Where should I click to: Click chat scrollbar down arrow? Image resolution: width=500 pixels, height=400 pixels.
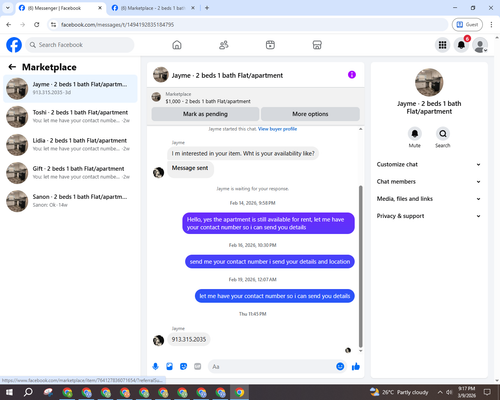pyautogui.click(x=360, y=351)
